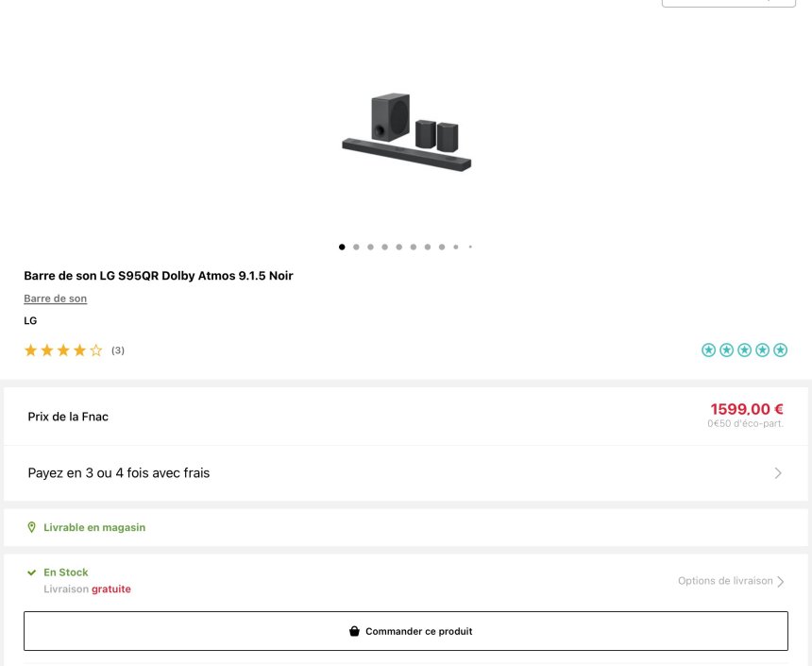Click the 1599,00 € price

(x=747, y=409)
